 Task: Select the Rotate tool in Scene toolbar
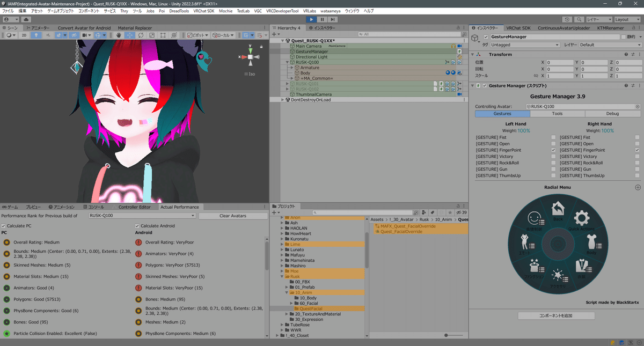click(141, 35)
